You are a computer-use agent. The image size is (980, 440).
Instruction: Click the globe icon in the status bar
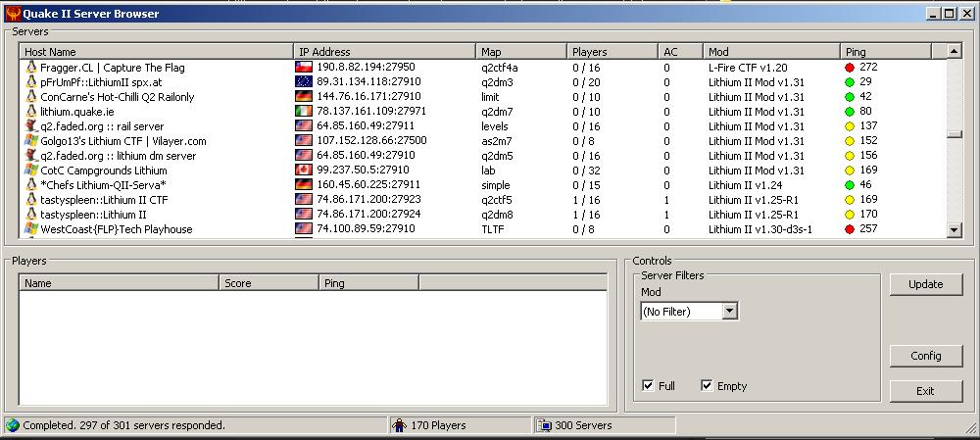[x=12, y=425]
